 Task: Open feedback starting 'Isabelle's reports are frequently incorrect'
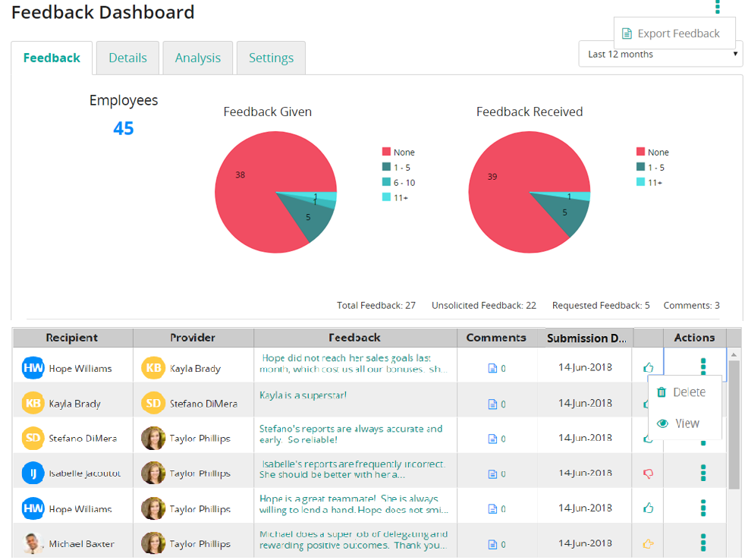click(353, 469)
